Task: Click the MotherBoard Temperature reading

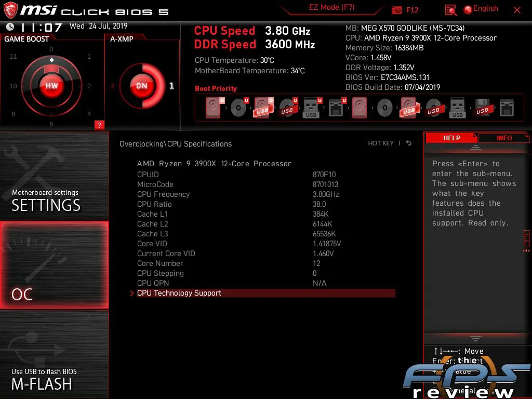Action: tap(249, 71)
